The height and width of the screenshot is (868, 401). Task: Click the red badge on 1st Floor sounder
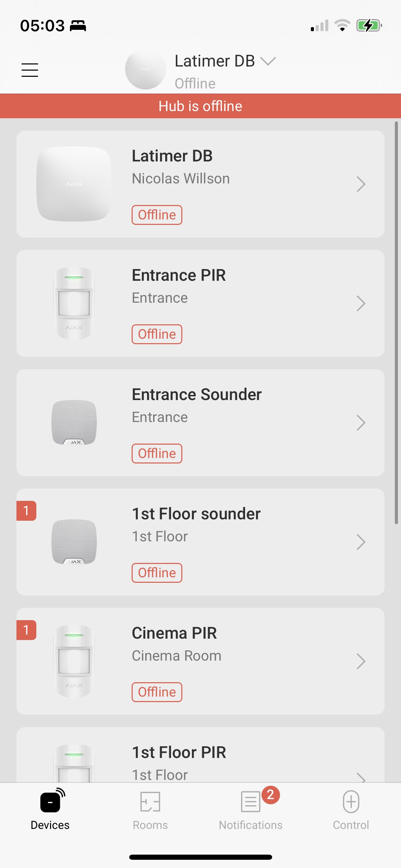pyautogui.click(x=26, y=511)
